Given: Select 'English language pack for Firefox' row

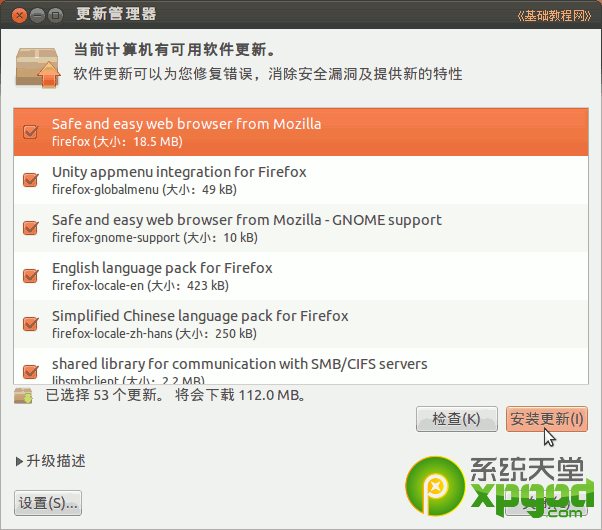Looking at the screenshot, I should click(301, 276).
